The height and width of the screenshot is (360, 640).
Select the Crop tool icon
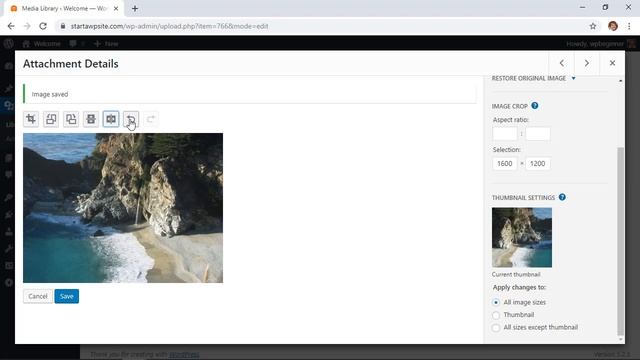(31, 119)
